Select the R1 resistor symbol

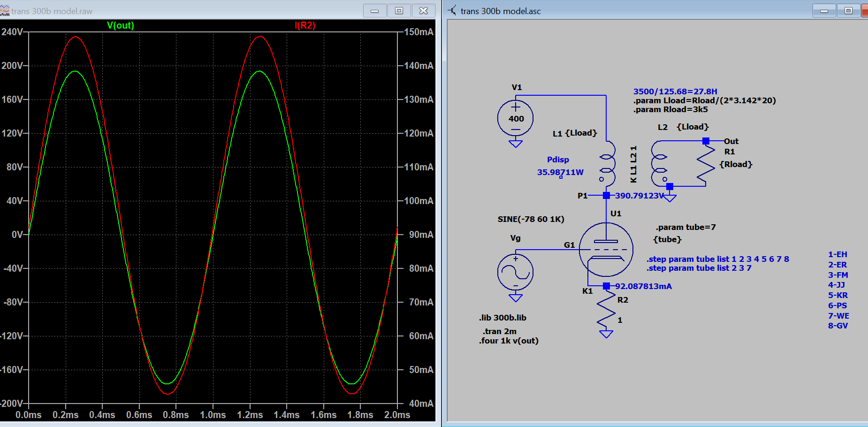pyautogui.click(x=706, y=163)
